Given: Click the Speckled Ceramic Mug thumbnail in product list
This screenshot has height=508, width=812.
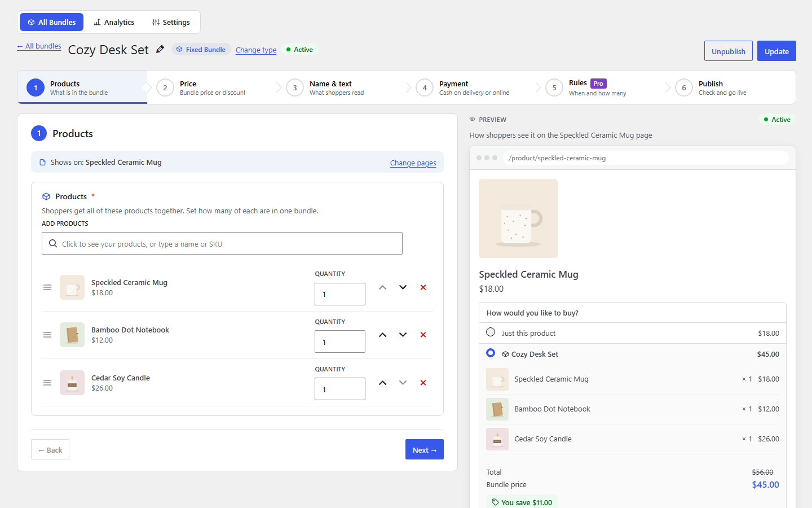Looking at the screenshot, I should click(72, 287).
